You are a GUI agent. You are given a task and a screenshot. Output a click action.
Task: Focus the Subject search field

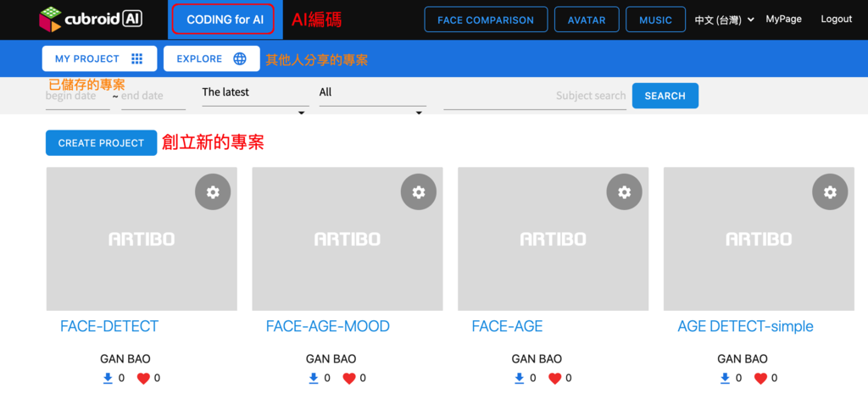[535, 97]
